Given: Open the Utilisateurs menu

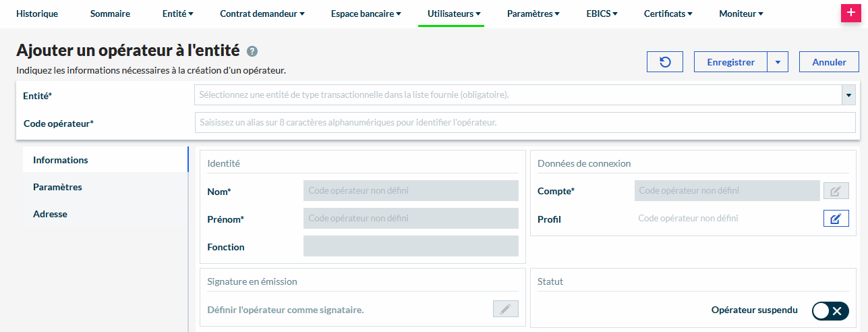Looking at the screenshot, I should [x=454, y=13].
